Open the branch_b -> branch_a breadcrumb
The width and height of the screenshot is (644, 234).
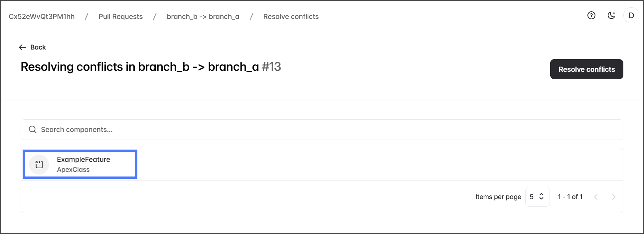click(x=203, y=17)
